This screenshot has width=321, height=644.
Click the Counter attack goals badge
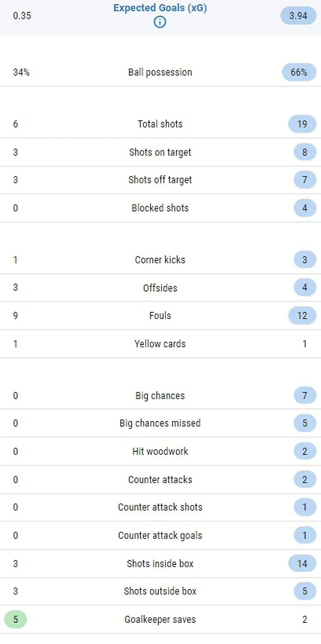click(305, 535)
